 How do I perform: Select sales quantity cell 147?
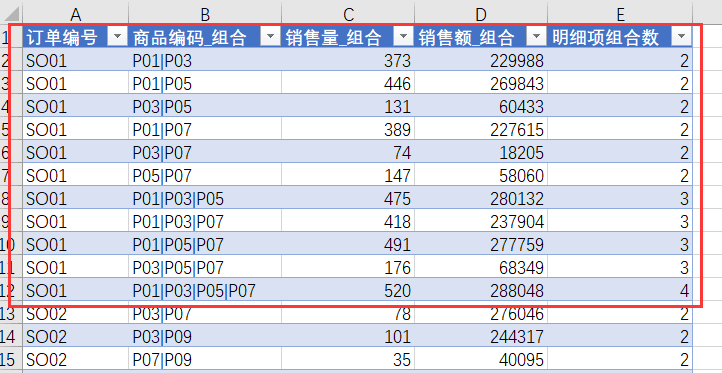(348, 175)
